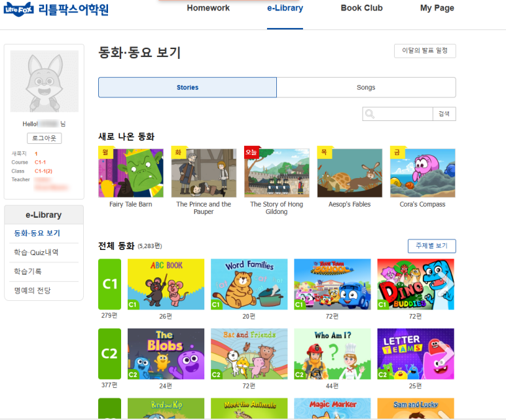Viewport: 506px width, 420px height.
Task: Open the Homework menu
Action: click(208, 8)
